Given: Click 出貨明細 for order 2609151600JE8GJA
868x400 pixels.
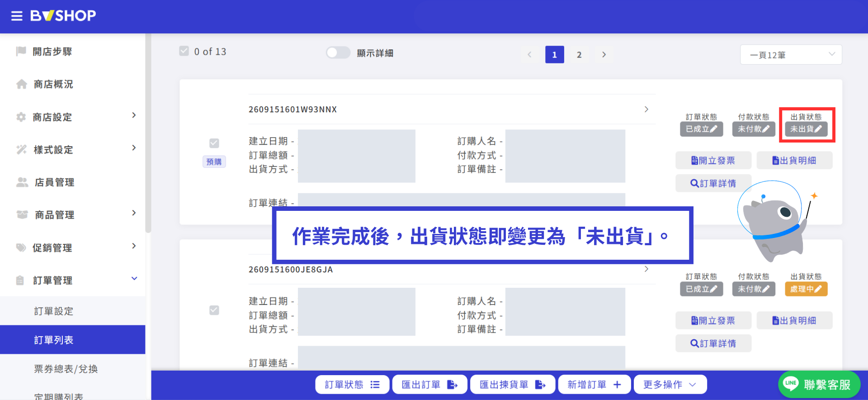Looking at the screenshot, I should (794, 320).
